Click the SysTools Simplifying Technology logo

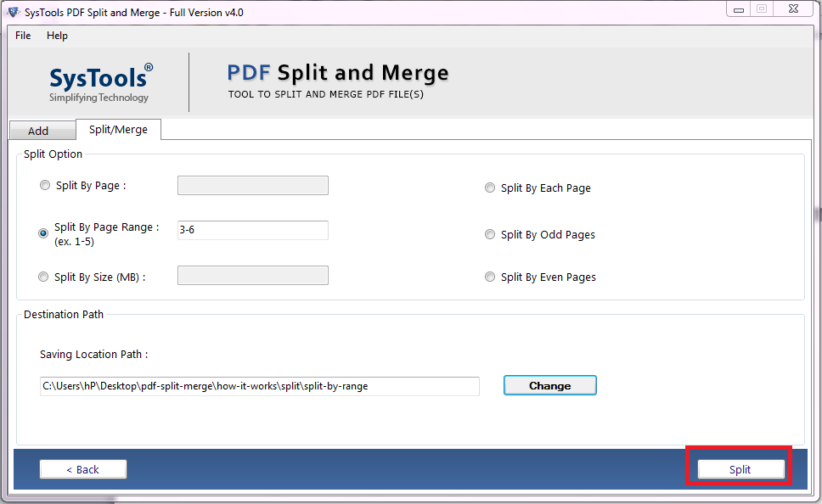pyautogui.click(x=99, y=83)
